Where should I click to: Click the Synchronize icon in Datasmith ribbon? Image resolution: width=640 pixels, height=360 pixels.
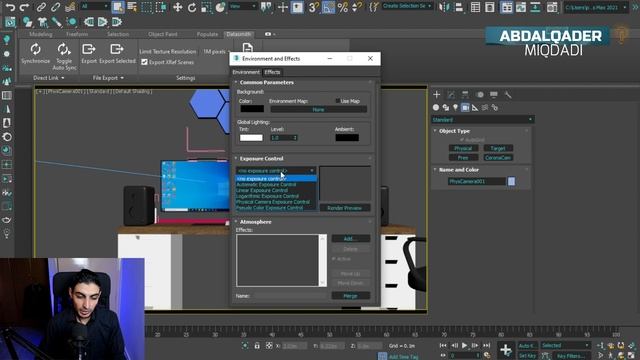point(36,49)
